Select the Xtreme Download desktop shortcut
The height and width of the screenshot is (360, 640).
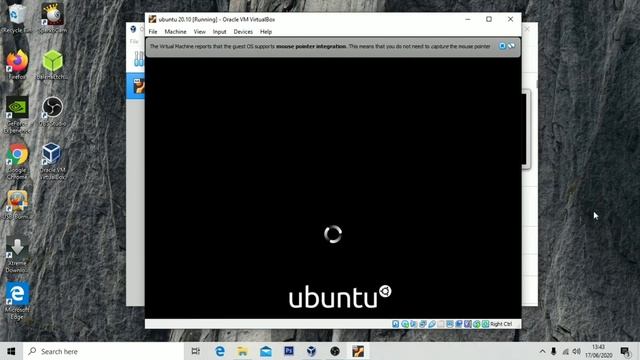pos(17,255)
